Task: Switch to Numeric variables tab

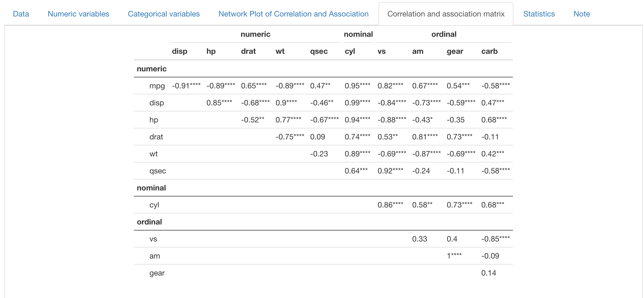Action: pyautogui.click(x=78, y=14)
